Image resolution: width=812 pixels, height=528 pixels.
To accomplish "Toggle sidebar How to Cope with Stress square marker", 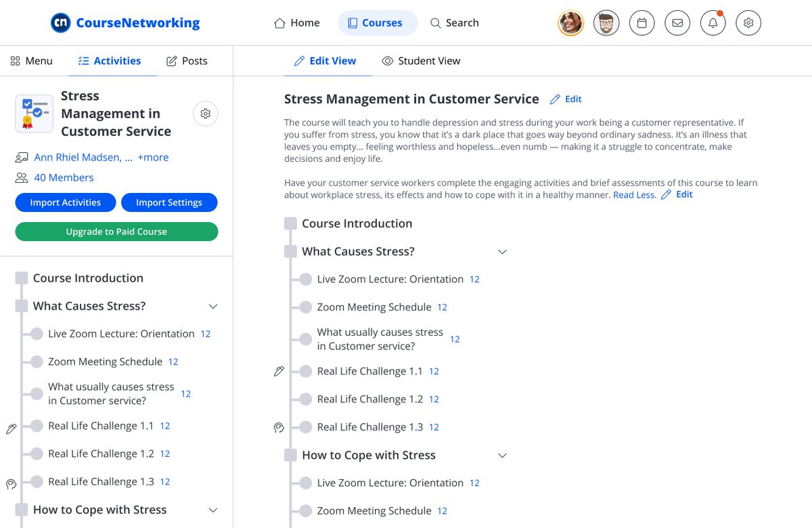I will [22, 510].
